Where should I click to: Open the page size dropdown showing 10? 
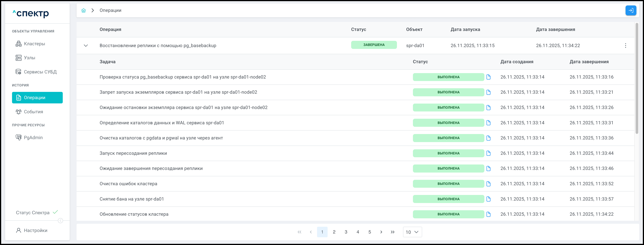412,232
